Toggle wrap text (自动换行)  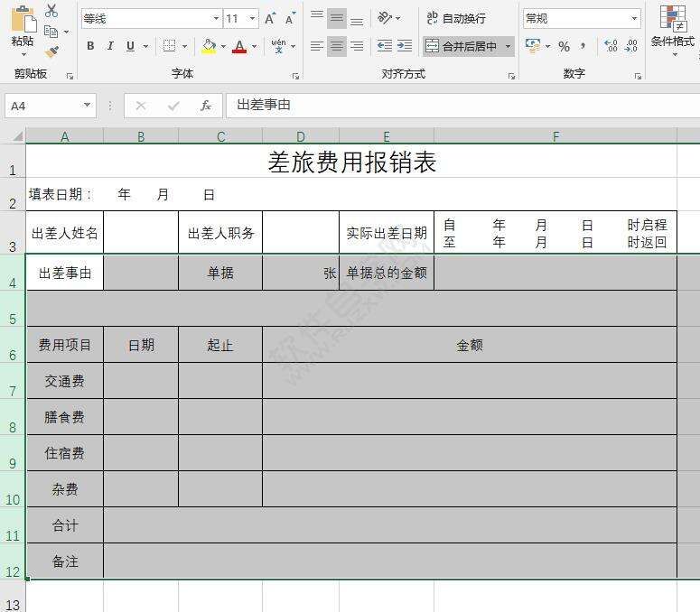coord(456,18)
